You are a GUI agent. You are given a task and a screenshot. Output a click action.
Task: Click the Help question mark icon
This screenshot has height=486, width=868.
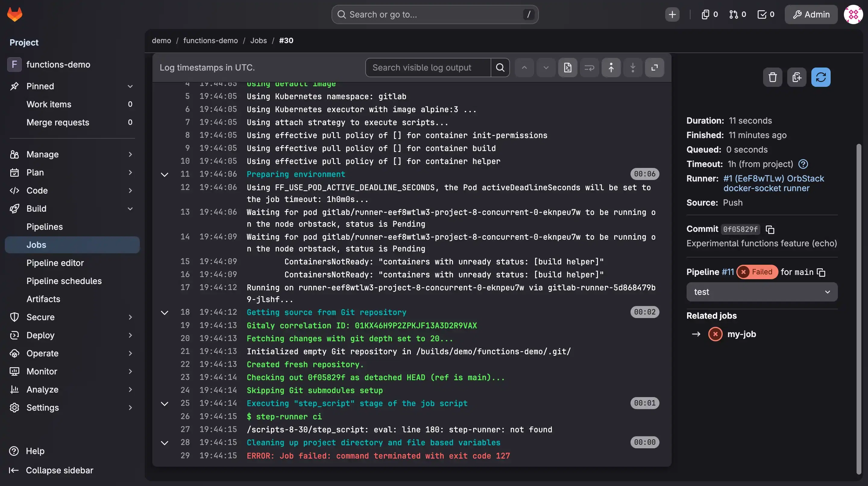click(14, 451)
